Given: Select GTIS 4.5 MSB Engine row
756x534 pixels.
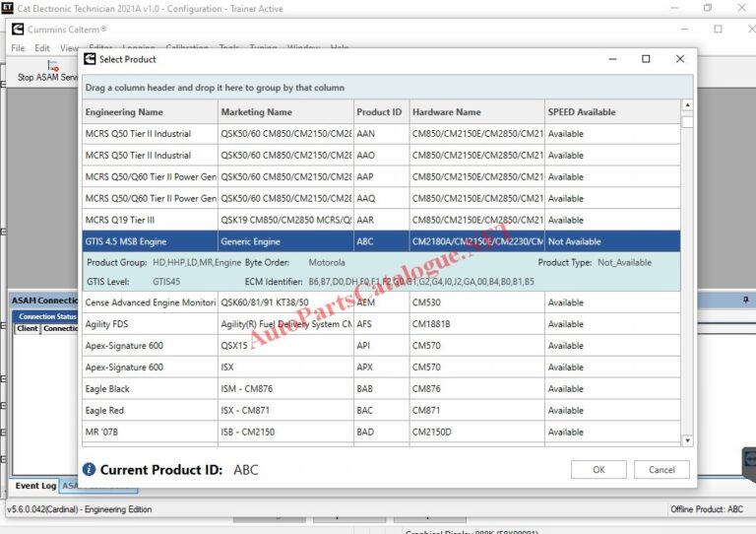Looking at the screenshot, I should (381, 241).
